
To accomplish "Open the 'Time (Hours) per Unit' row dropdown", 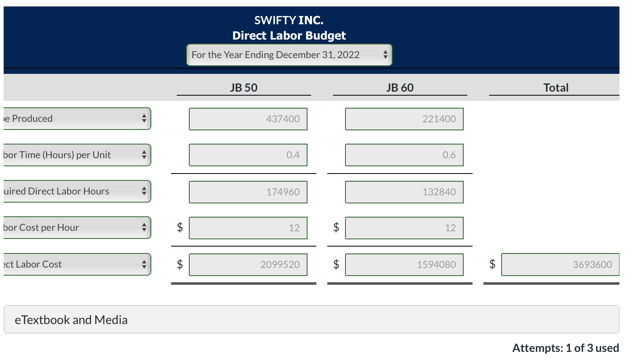I will click(77, 155).
